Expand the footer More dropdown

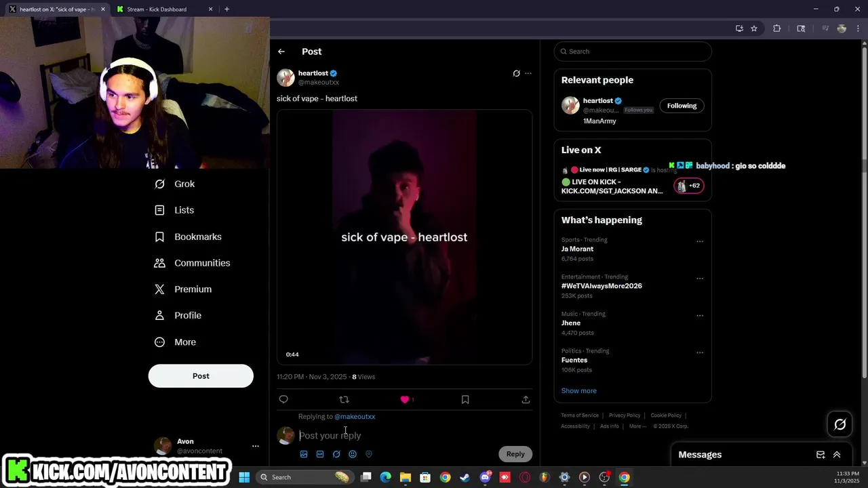pyautogui.click(x=637, y=426)
